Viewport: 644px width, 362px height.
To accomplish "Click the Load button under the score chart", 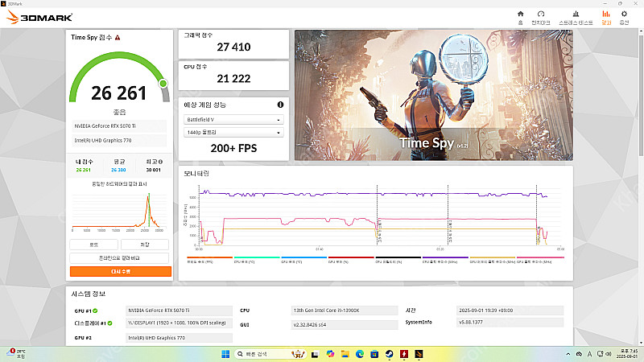I will 93,245.
